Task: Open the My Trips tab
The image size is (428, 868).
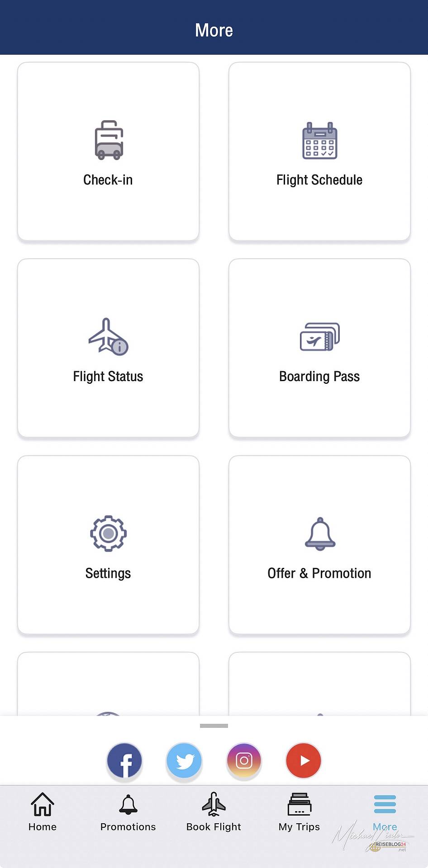Action: click(x=299, y=812)
